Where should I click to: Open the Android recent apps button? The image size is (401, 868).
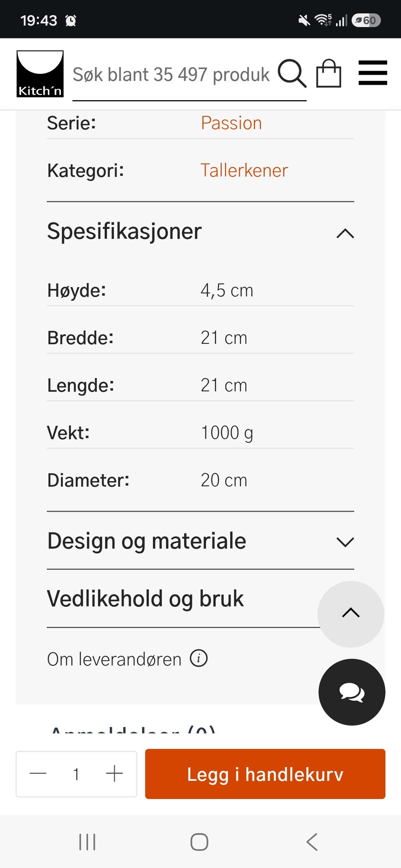click(x=87, y=842)
